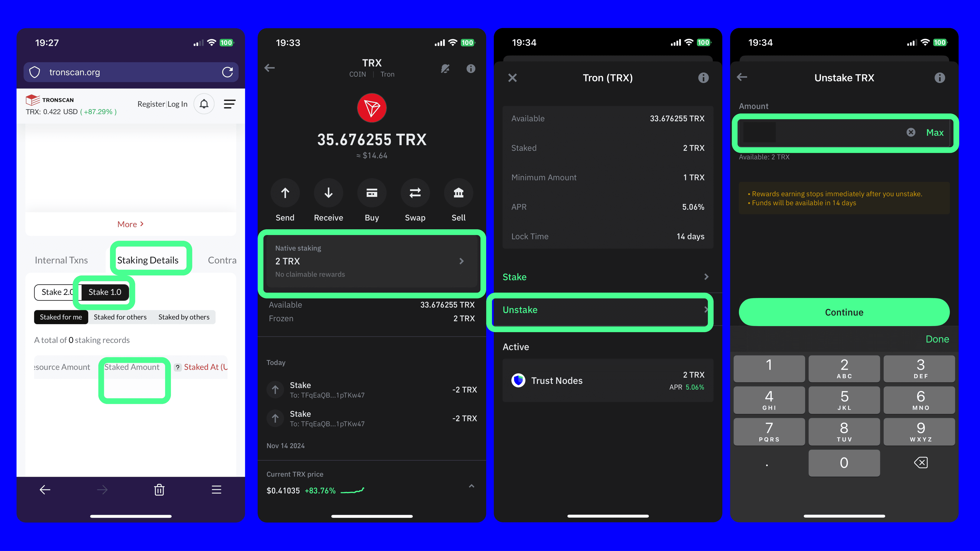Tap the back arrow on TRX coin screen

coord(270,67)
